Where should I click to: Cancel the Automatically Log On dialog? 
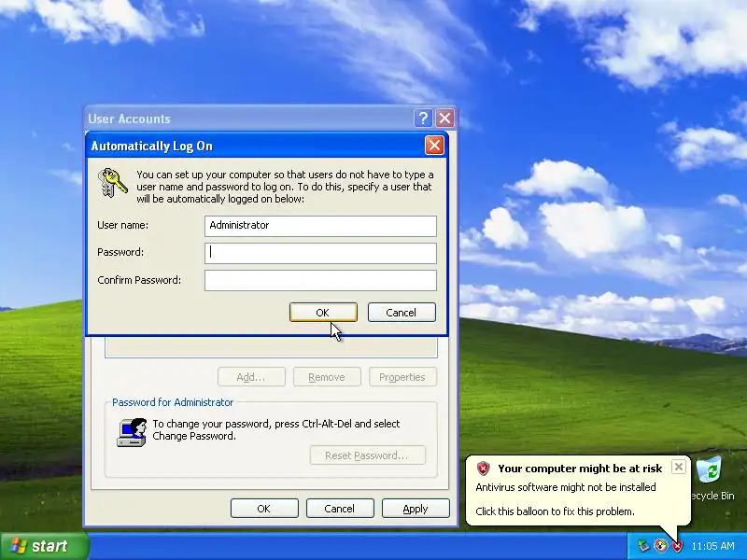tap(402, 313)
